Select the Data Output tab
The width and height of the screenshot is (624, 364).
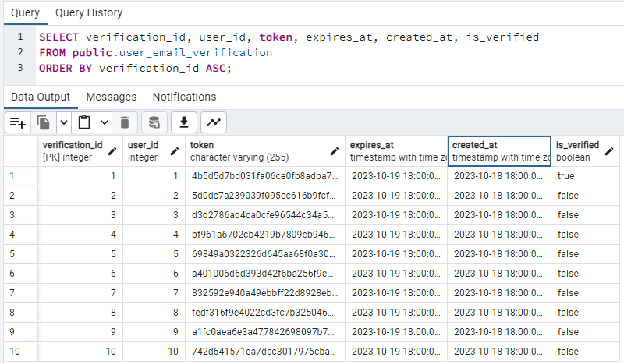tap(41, 97)
